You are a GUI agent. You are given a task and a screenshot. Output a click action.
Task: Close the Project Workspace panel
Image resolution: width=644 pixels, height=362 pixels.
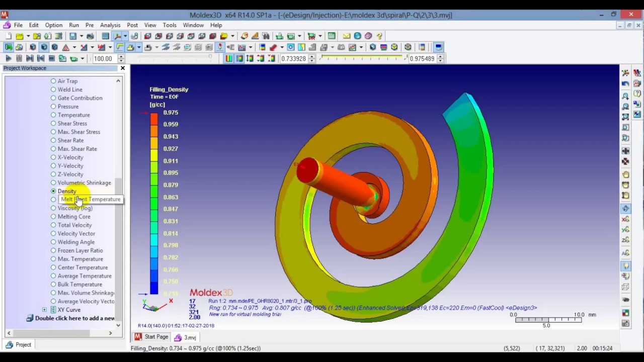pos(122,68)
